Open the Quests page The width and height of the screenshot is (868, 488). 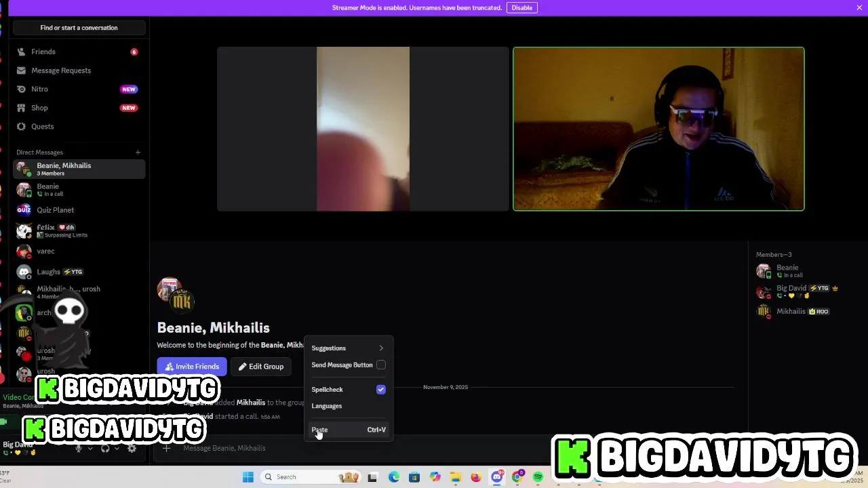79,126
